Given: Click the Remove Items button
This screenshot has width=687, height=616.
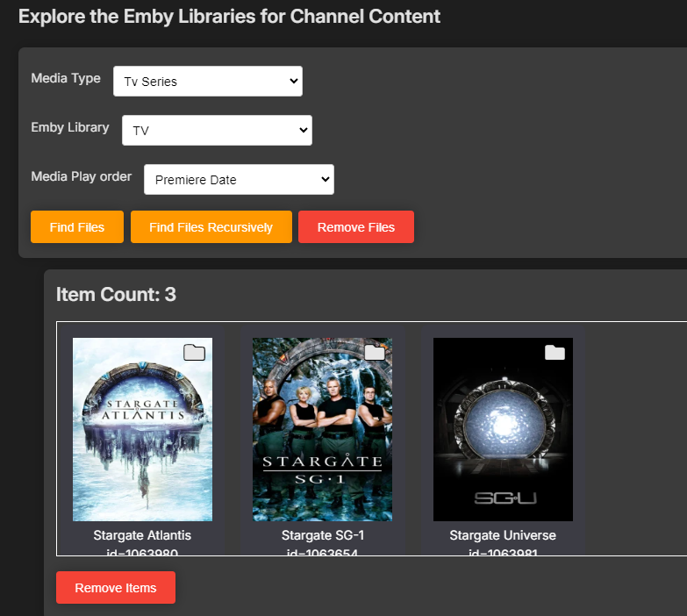Looking at the screenshot, I should (x=116, y=588).
